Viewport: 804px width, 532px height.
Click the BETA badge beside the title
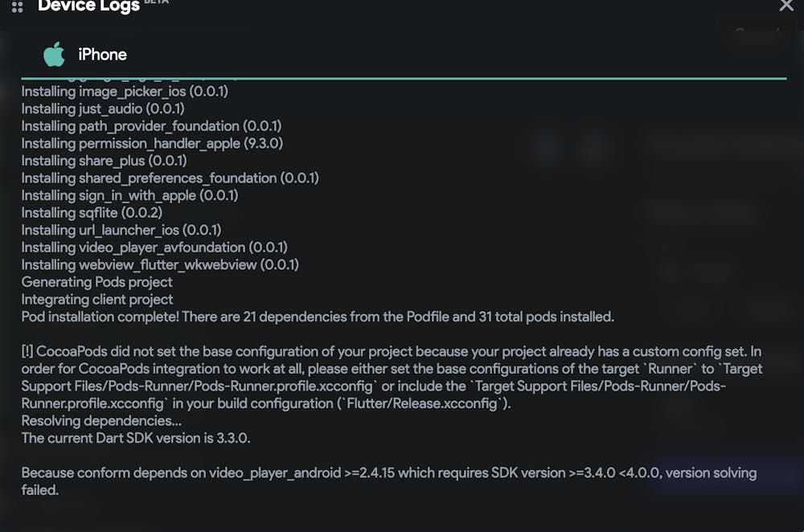[156, 2]
